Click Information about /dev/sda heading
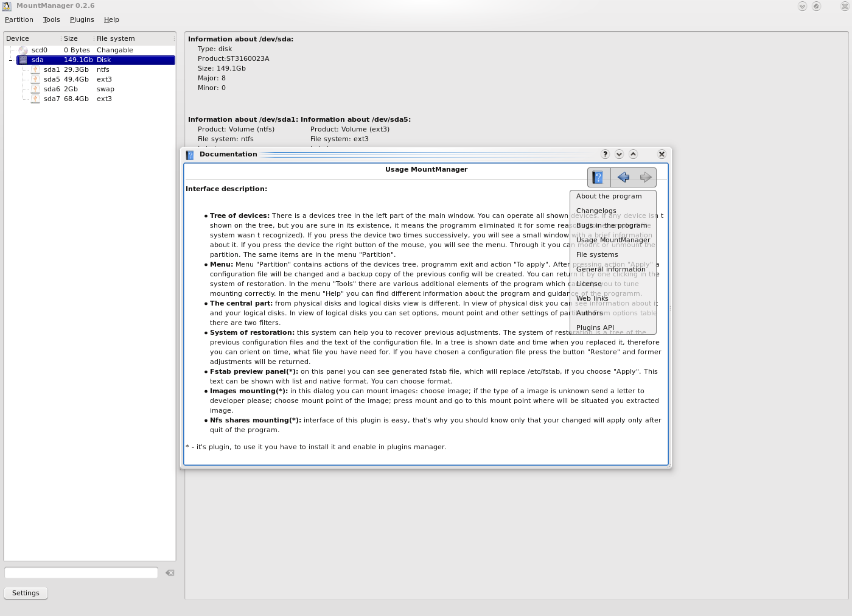Image resolution: width=852 pixels, height=616 pixels. point(240,39)
